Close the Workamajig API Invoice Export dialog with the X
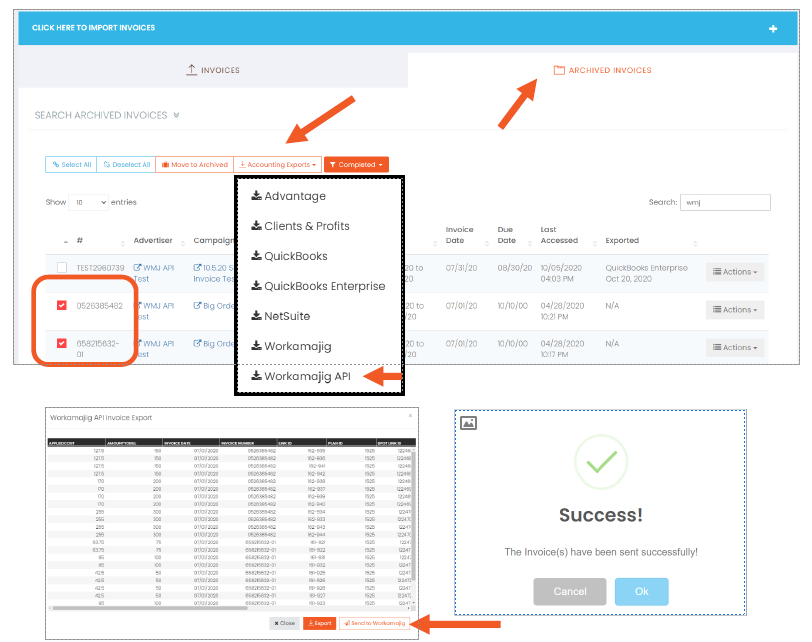Viewport: 812px width, 642px height. tap(410, 415)
